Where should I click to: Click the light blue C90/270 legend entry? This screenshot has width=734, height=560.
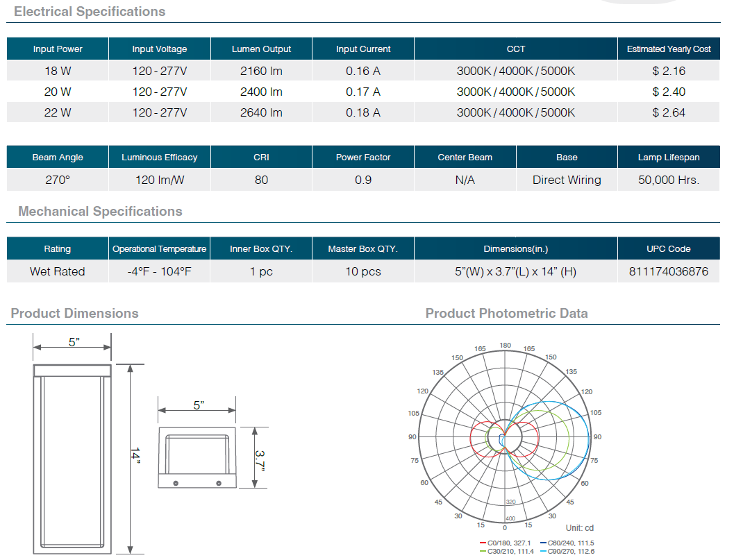click(571, 552)
